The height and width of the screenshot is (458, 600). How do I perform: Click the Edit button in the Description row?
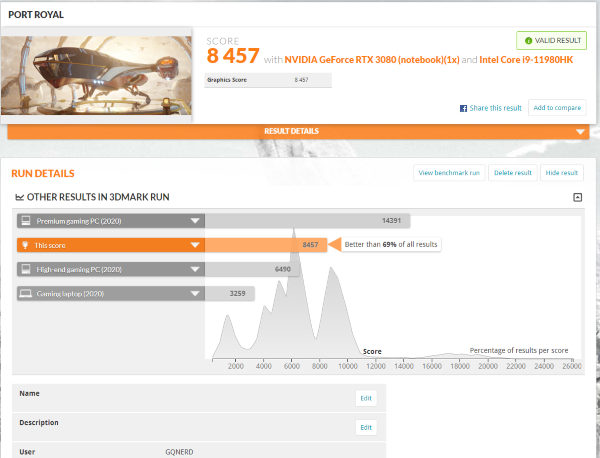366,427
